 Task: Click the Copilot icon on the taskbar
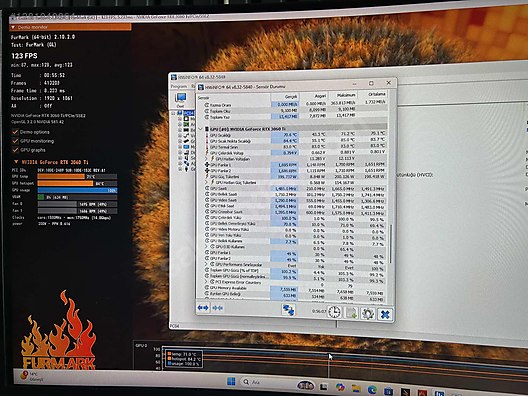coord(340,387)
